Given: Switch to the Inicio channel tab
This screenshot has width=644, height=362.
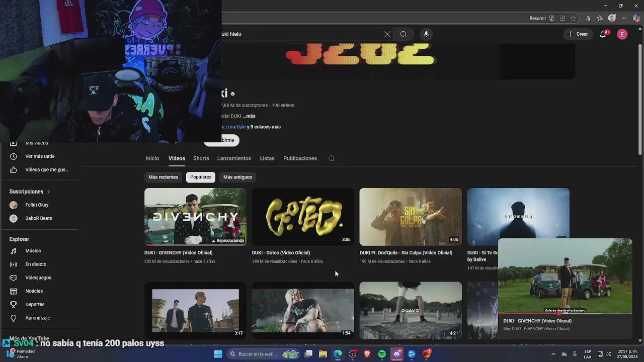Looking at the screenshot, I should pyautogui.click(x=152, y=158).
